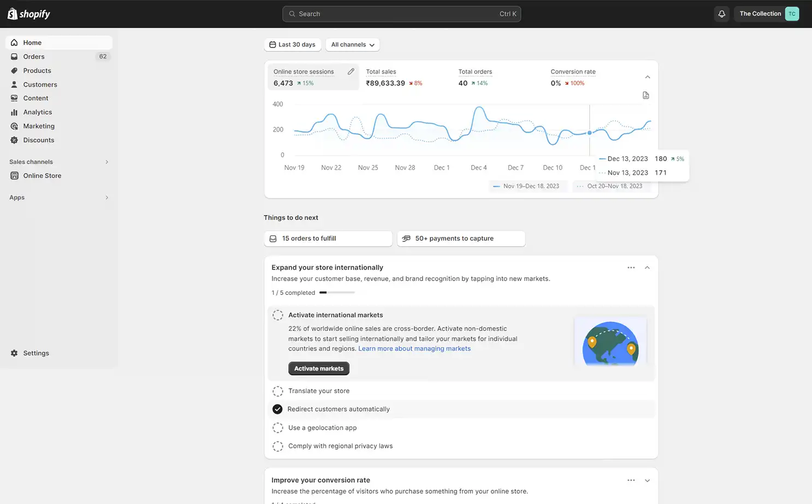
Task: Expand the Sales channels section
Action: click(106, 162)
